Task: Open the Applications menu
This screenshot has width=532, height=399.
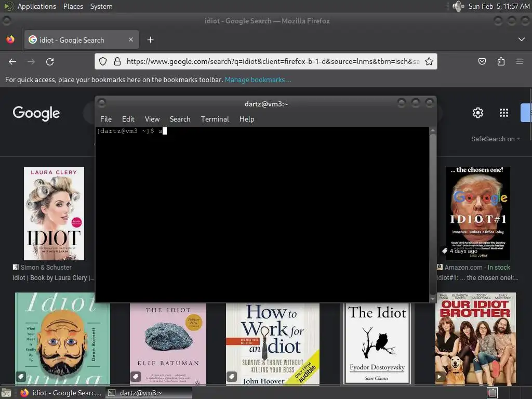Action: [x=37, y=6]
